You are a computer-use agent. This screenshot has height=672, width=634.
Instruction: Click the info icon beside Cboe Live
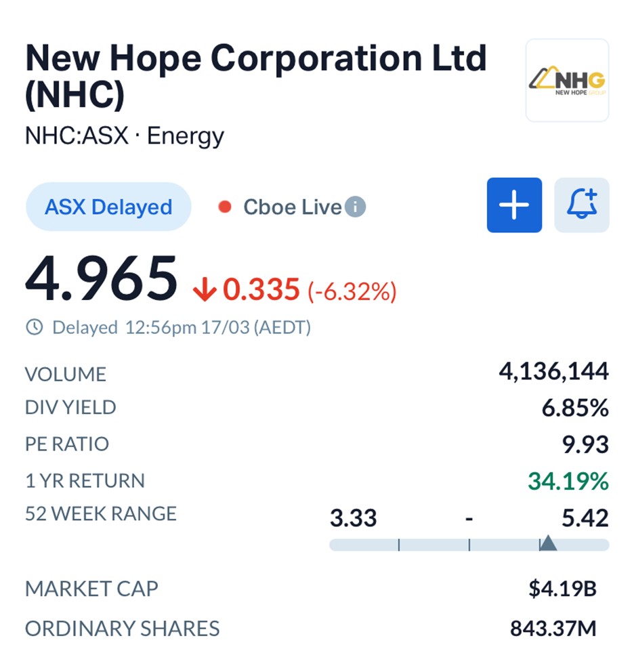(x=355, y=207)
